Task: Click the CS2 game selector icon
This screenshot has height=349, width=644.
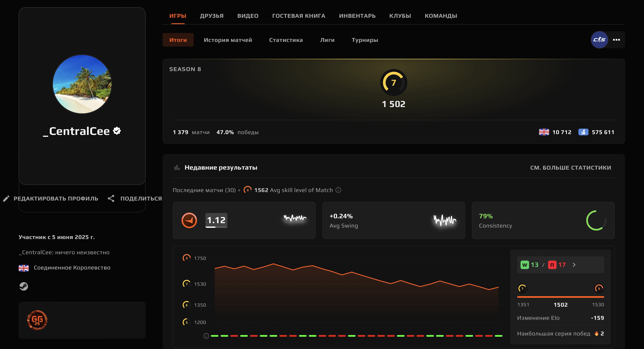Action: (x=599, y=40)
